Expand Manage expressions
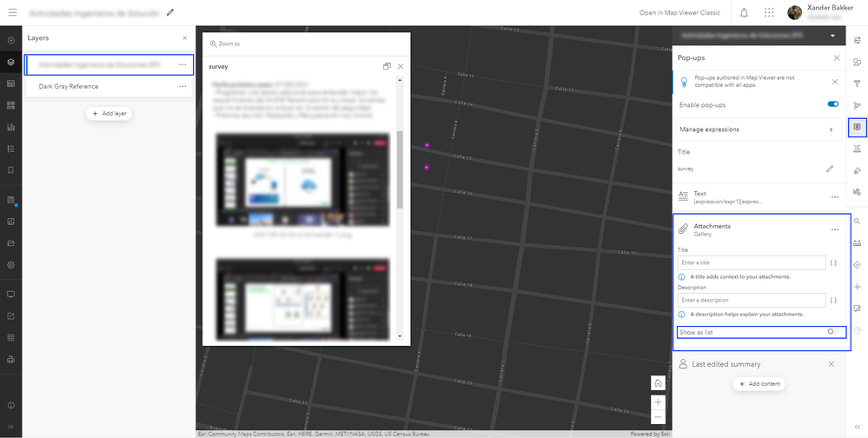 pyautogui.click(x=757, y=129)
